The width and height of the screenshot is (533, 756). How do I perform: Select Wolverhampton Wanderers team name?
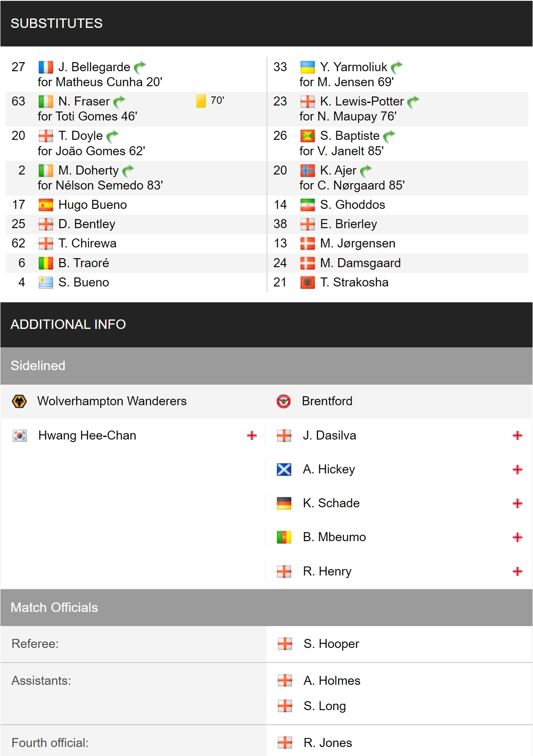[112, 401]
